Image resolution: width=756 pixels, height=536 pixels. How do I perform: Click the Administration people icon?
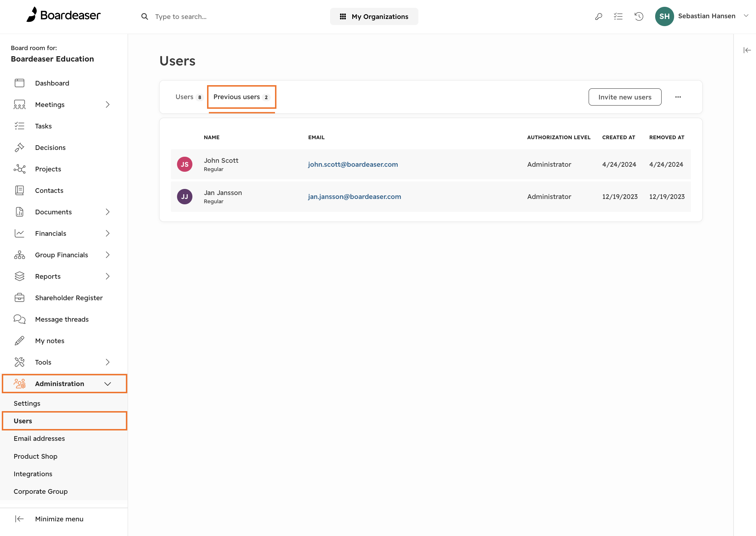(20, 384)
